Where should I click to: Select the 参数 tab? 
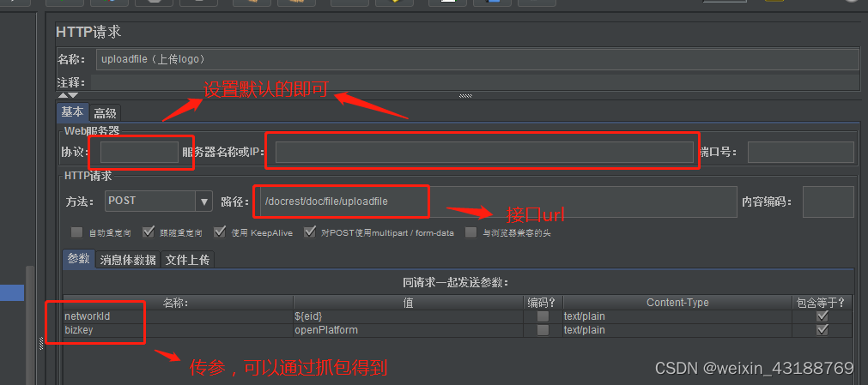[x=79, y=258]
